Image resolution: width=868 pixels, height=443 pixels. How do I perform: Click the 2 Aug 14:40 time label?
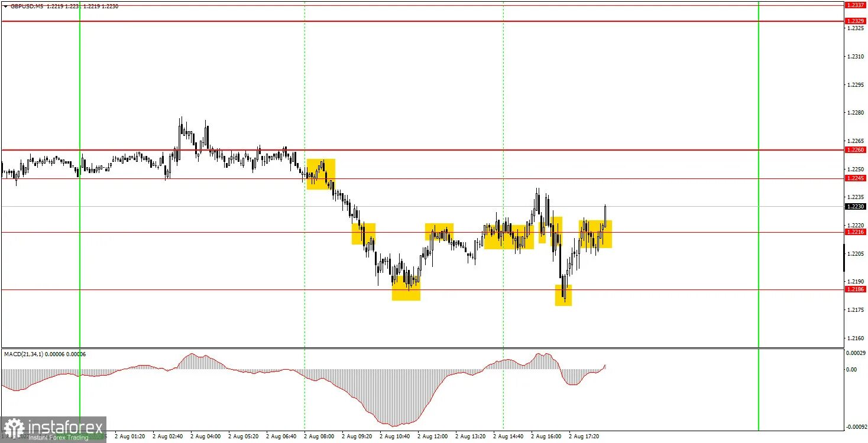pos(509,437)
